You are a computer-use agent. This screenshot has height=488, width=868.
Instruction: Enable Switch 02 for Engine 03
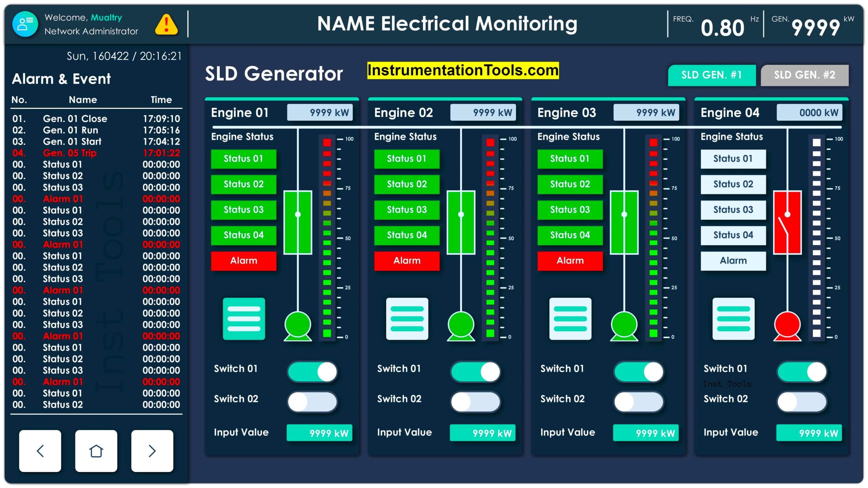tap(639, 402)
